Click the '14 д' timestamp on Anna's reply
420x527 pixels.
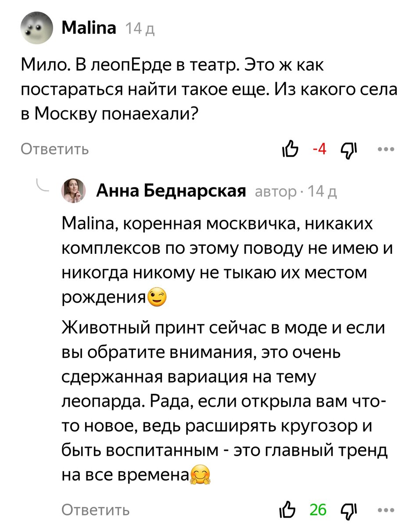click(323, 191)
